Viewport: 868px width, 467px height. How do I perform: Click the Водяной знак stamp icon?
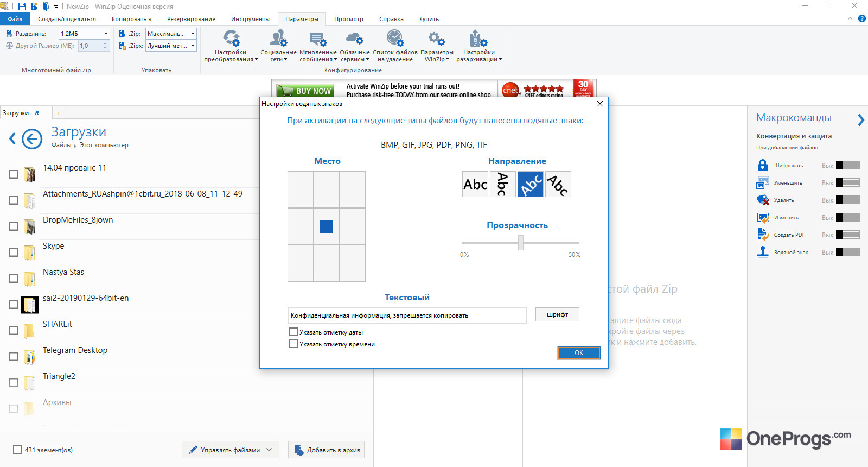[x=763, y=252]
